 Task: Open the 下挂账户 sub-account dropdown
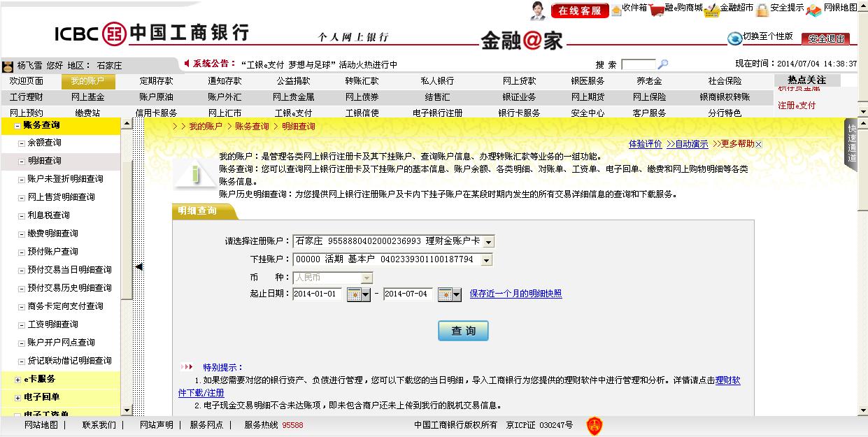[x=486, y=260]
